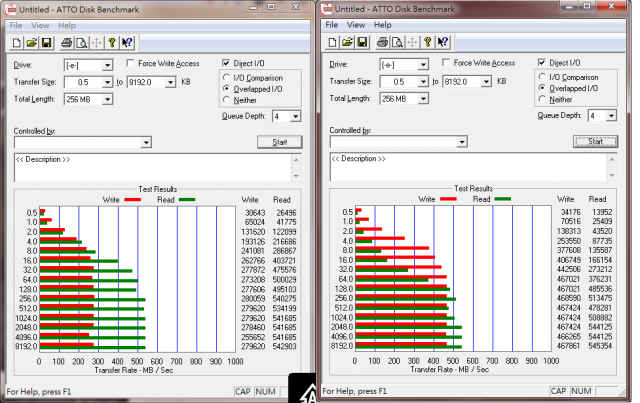Click read value 542903 in left window

(284, 347)
